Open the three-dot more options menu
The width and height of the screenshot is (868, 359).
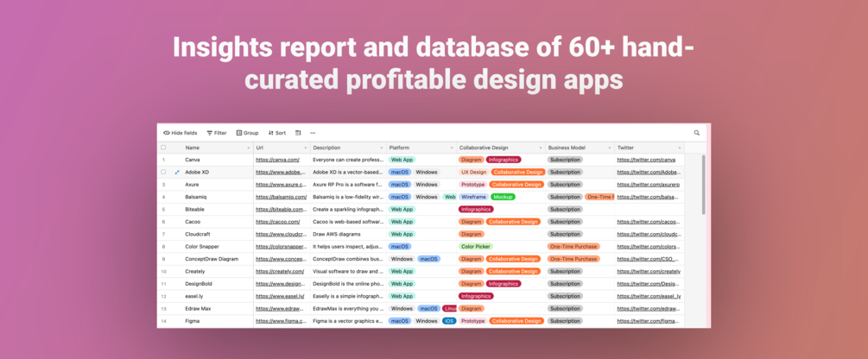pyautogui.click(x=313, y=133)
